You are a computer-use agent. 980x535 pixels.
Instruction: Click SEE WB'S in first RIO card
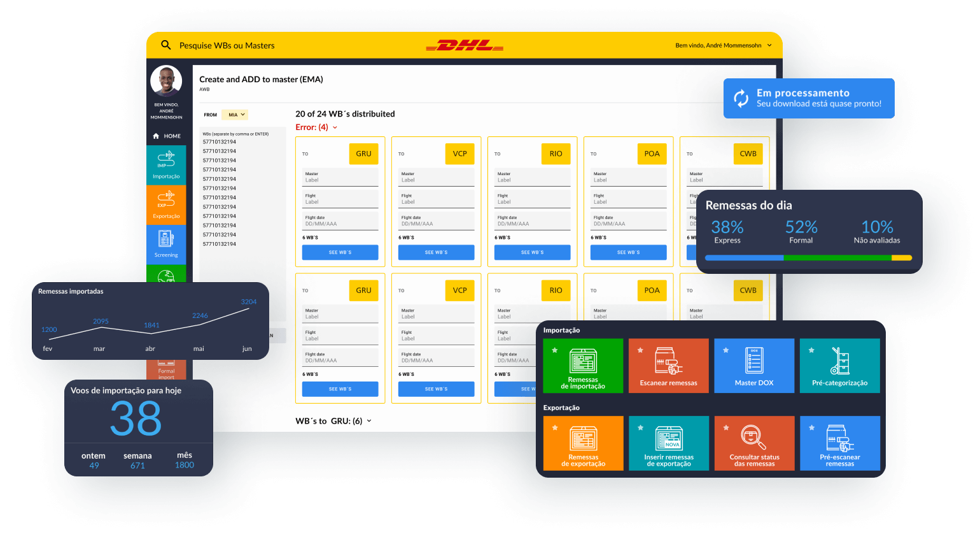coord(532,252)
